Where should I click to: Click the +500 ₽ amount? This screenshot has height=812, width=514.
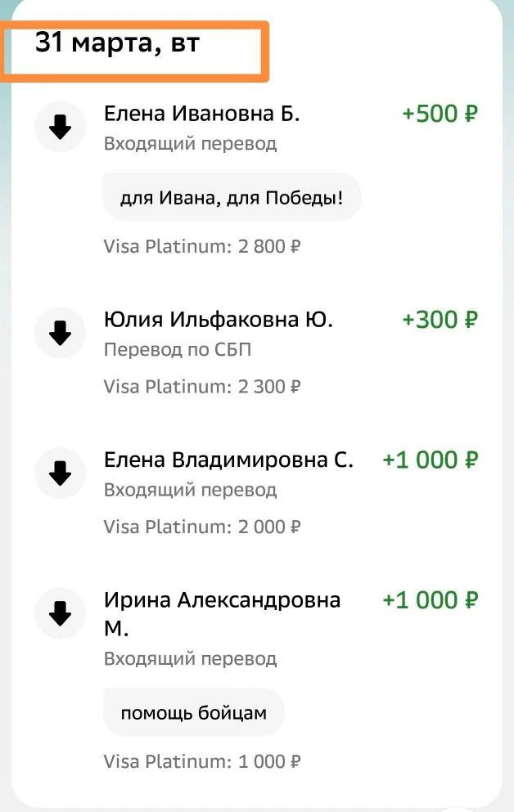point(440,114)
